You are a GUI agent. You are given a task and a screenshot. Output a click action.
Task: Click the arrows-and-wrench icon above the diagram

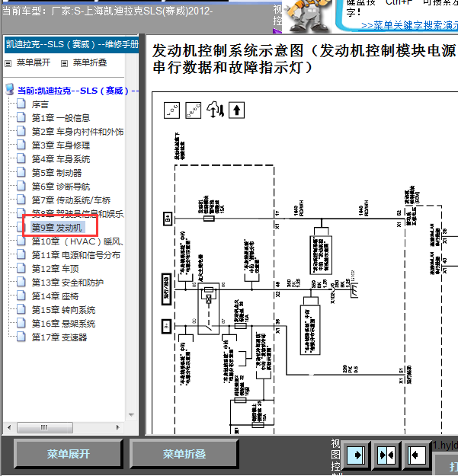point(216,110)
